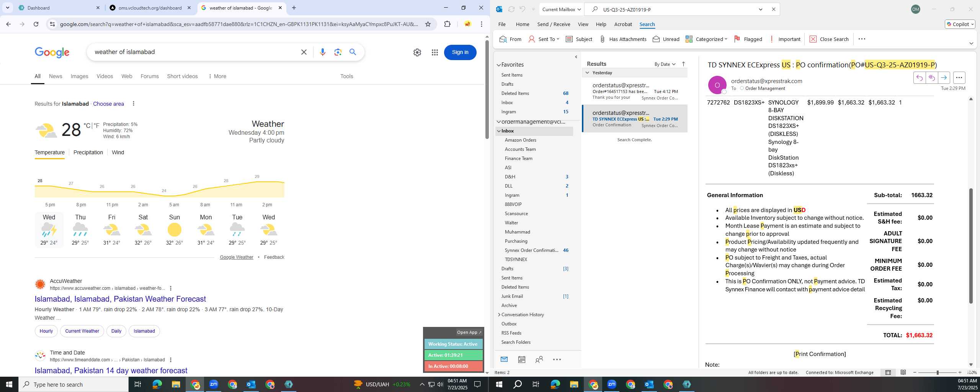The height and width of the screenshot is (392, 980).
Task: Clear the Google search box with X
Action: (304, 52)
